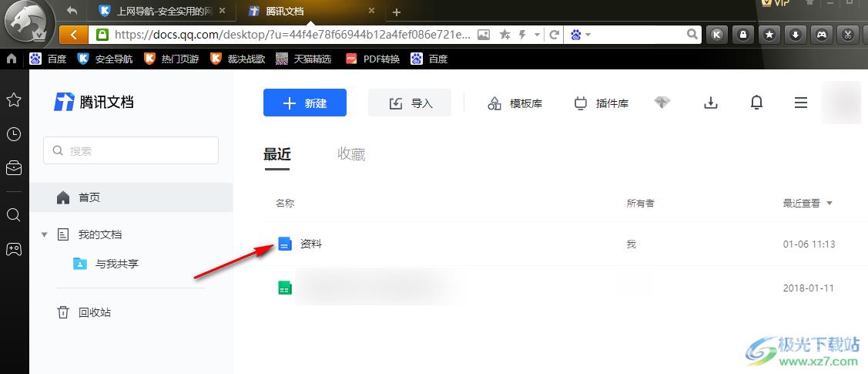The width and height of the screenshot is (868, 374).
Task: Close the 上网导航 tab
Action: click(222, 11)
